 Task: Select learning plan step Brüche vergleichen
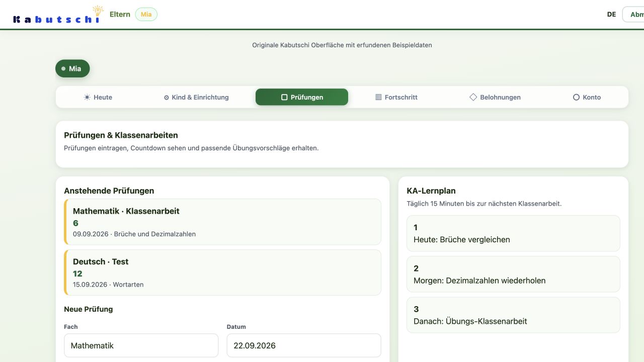[513, 233]
